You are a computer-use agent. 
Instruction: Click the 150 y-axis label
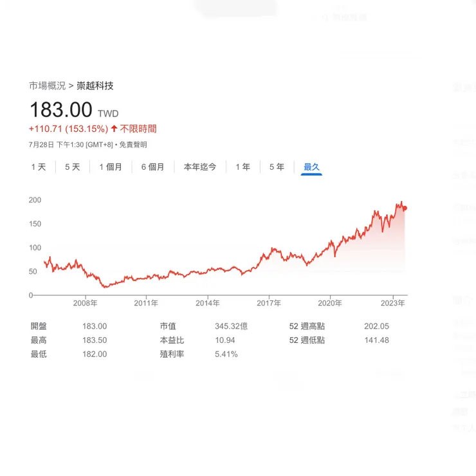35,224
